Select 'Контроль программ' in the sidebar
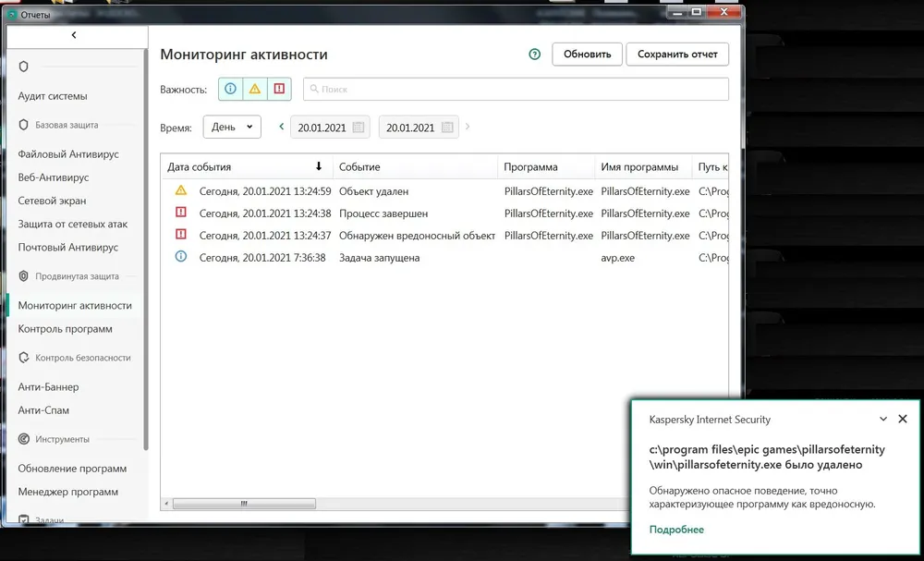924x561 pixels. (65, 329)
